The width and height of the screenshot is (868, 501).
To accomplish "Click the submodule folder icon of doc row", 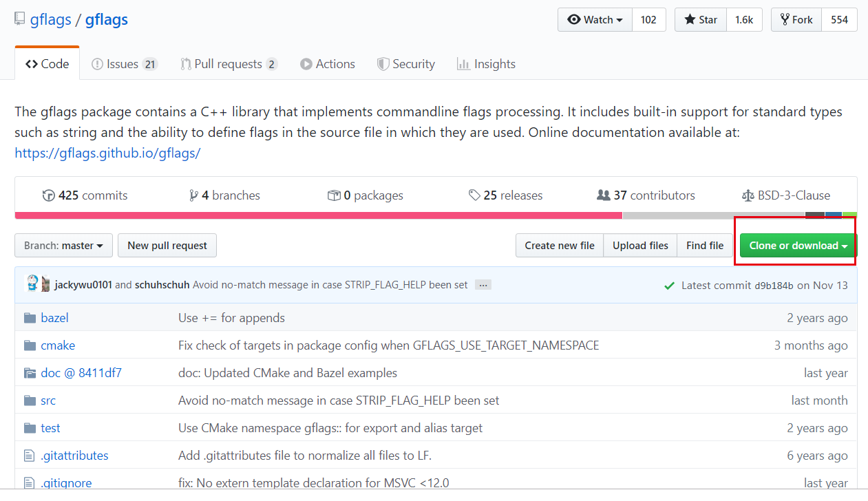I will (x=30, y=373).
